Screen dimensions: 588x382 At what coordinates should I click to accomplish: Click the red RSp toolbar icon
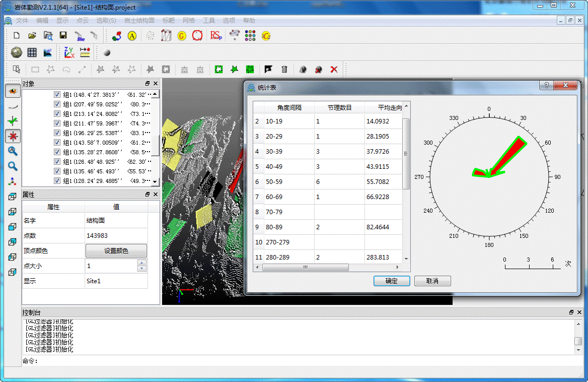click(215, 36)
